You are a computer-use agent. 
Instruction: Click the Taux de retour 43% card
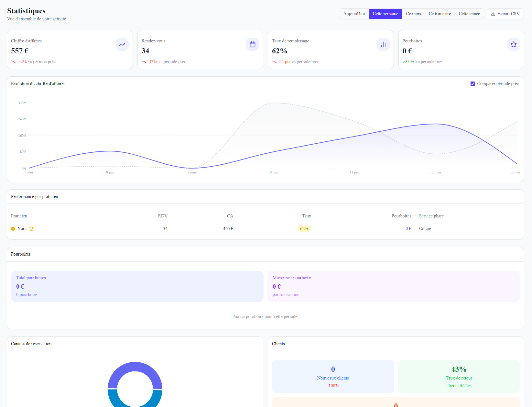(x=459, y=377)
